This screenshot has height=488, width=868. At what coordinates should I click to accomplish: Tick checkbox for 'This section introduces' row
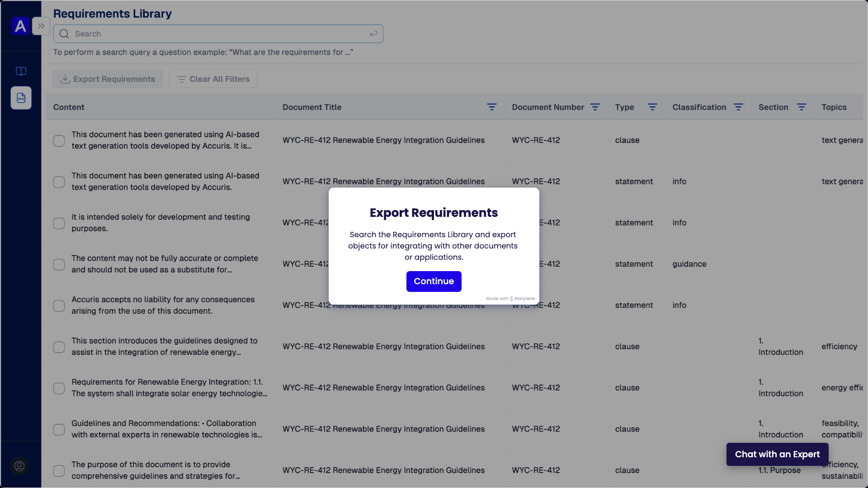(59, 347)
